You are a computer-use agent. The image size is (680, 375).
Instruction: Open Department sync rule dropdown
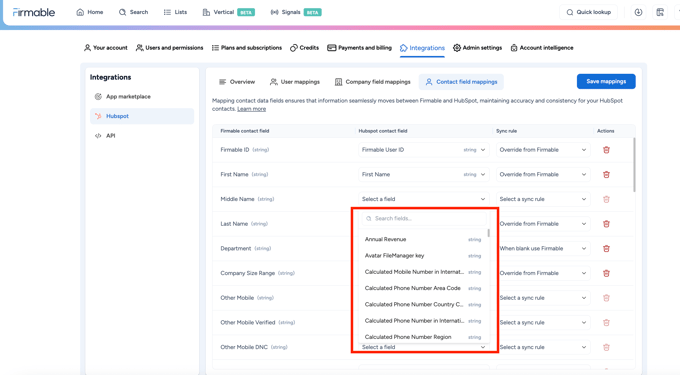543,248
